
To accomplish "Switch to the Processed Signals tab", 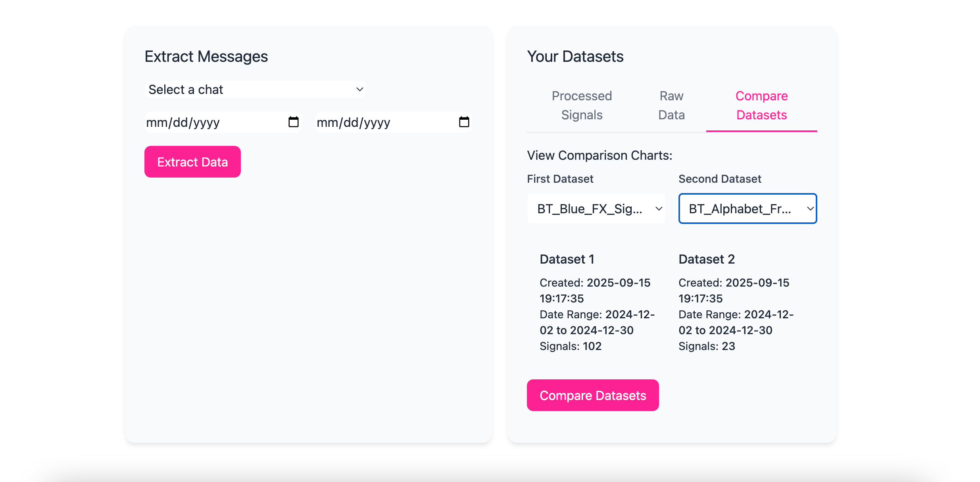I will [x=582, y=105].
